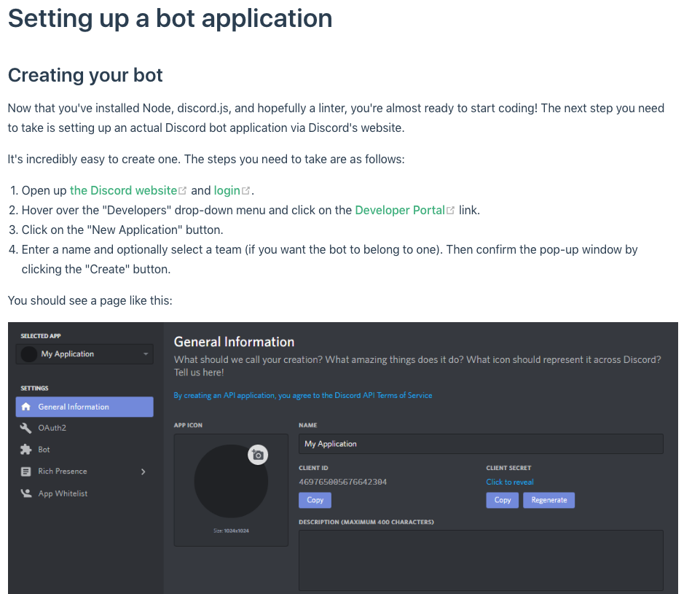Open the Discord website link
The width and height of the screenshot is (700, 594).
(x=123, y=191)
